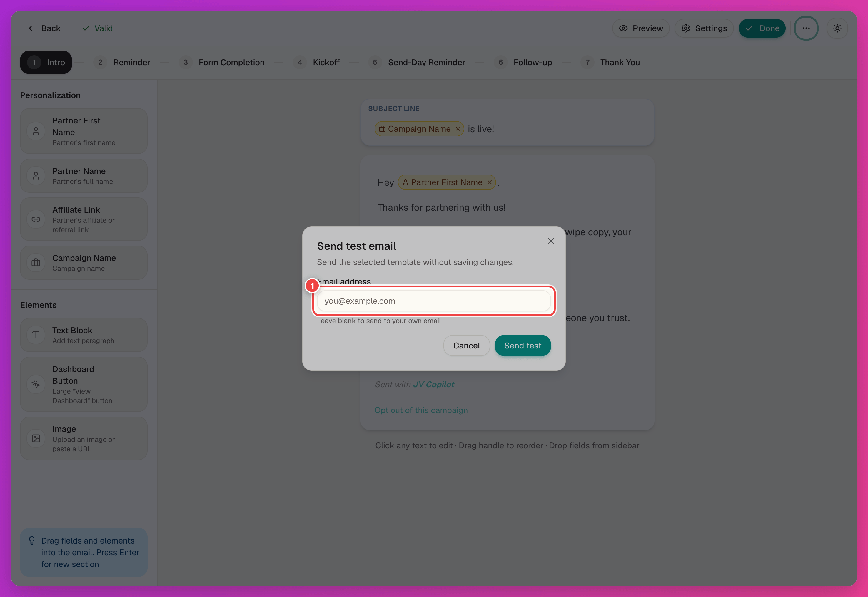Go to the Kickoff step tab
Viewport: 868px width, 597px height.
pos(316,63)
